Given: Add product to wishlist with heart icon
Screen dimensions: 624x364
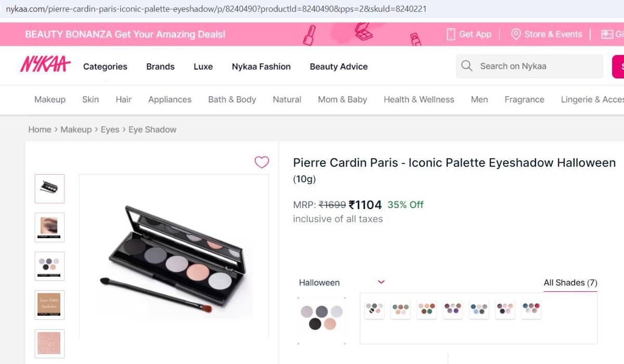Looking at the screenshot, I should (262, 162).
